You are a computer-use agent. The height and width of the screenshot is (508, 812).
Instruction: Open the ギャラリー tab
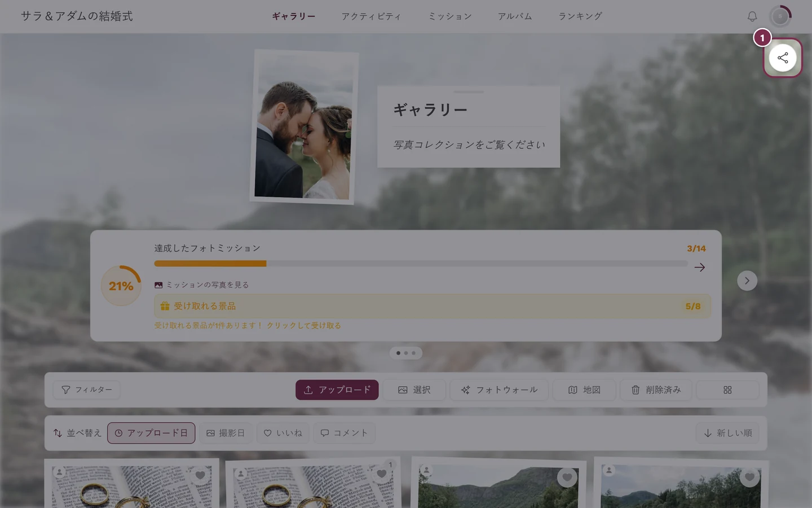(293, 16)
